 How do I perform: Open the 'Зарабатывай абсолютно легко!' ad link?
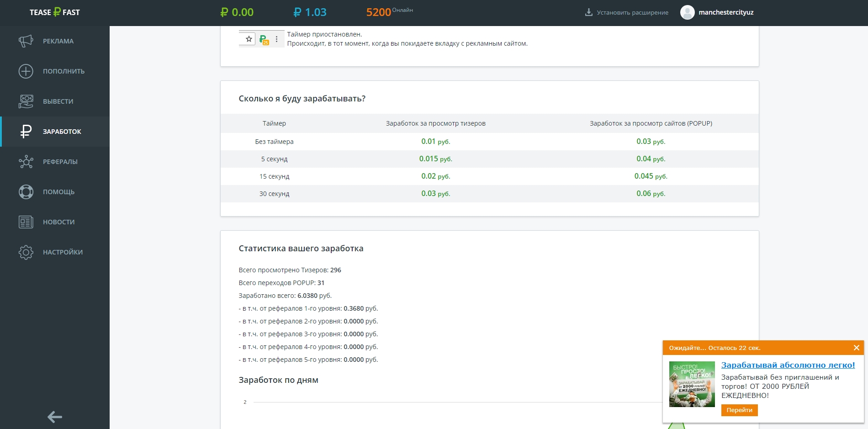788,365
